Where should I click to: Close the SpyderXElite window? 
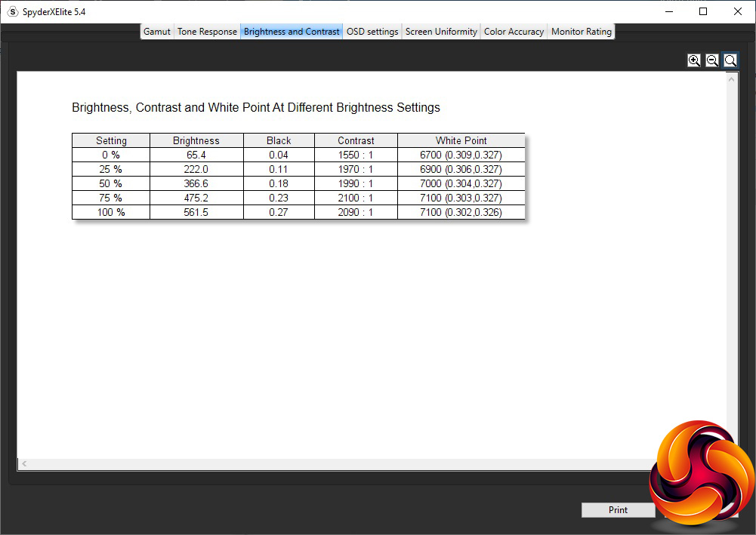(738, 11)
